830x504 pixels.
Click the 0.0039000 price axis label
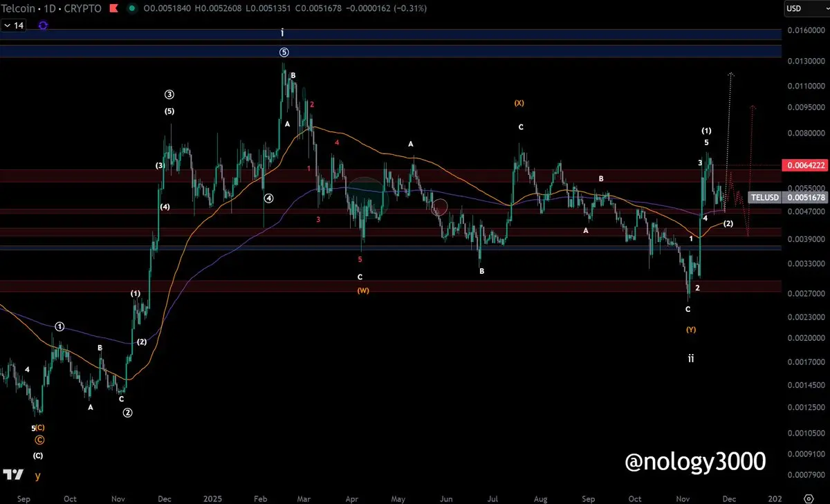pos(805,239)
